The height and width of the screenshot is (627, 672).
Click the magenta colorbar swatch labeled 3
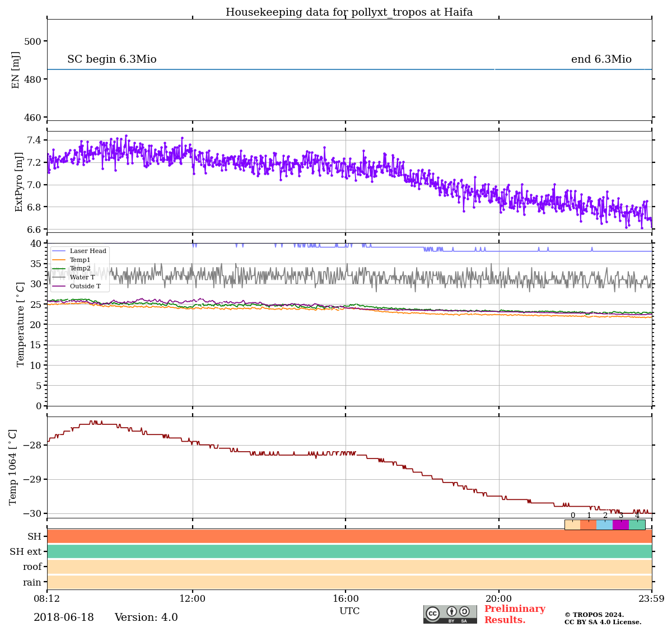click(x=620, y=525)
